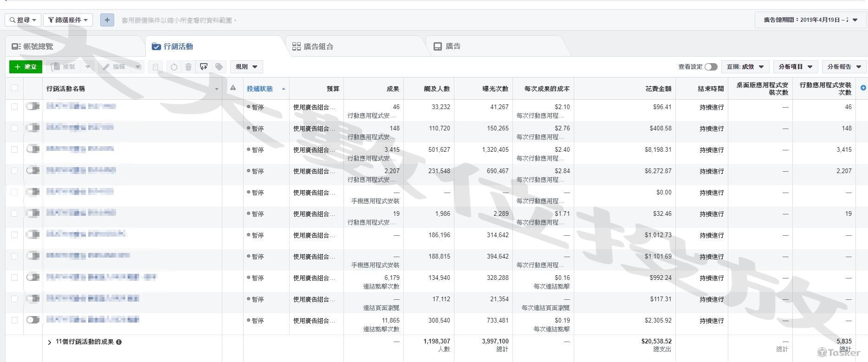Screen dimensions: 868x362
Task: Check the select-all checkbox in header row
Action: coord(14,88)
